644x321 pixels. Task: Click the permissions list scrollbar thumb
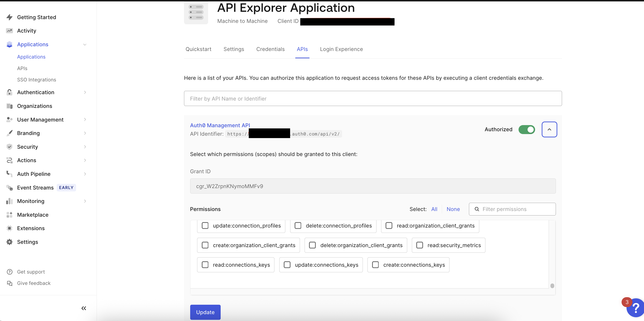(x=552, y=286)
